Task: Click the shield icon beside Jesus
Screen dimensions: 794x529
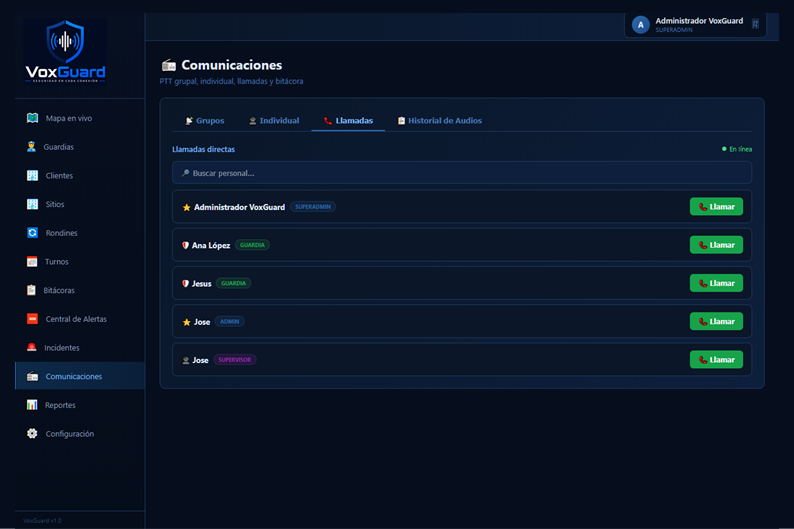Action: (x=185, y=283)
